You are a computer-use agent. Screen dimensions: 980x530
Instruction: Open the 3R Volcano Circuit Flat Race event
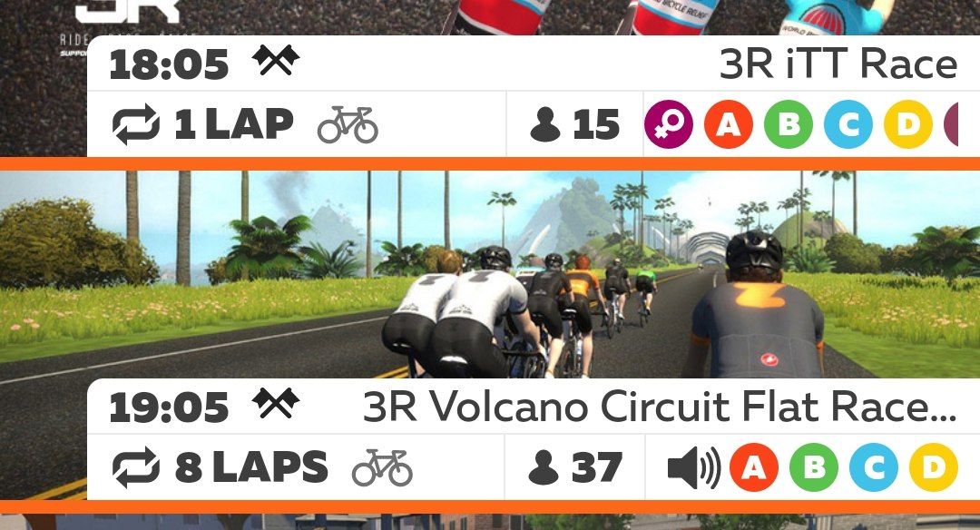(660, 407)
